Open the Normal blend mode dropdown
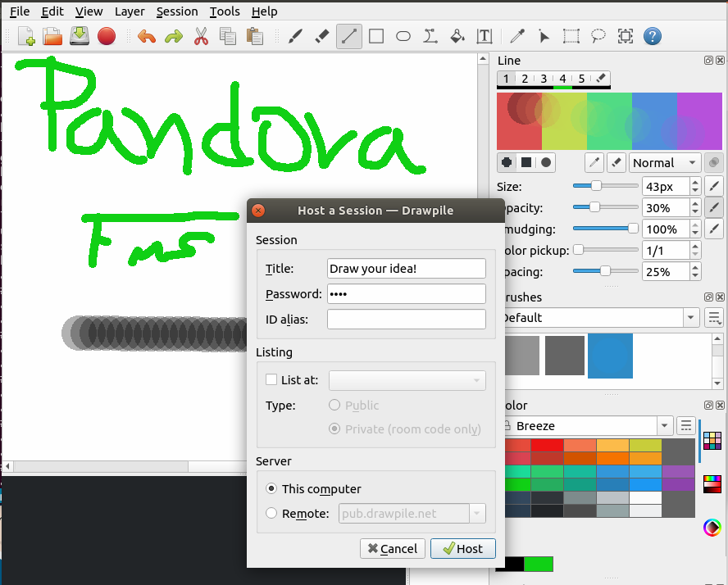This screenshot has height=585, width=728. click(665, 163)
